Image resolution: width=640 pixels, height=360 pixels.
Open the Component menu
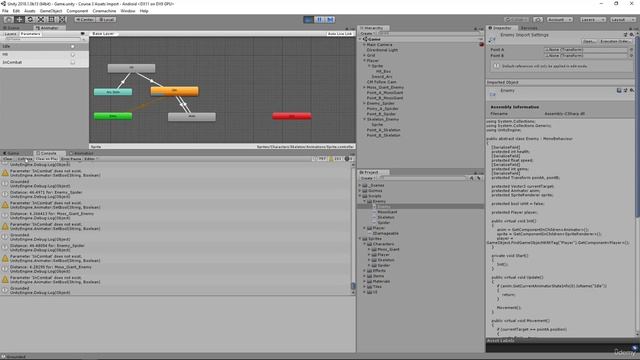[77, 11]
